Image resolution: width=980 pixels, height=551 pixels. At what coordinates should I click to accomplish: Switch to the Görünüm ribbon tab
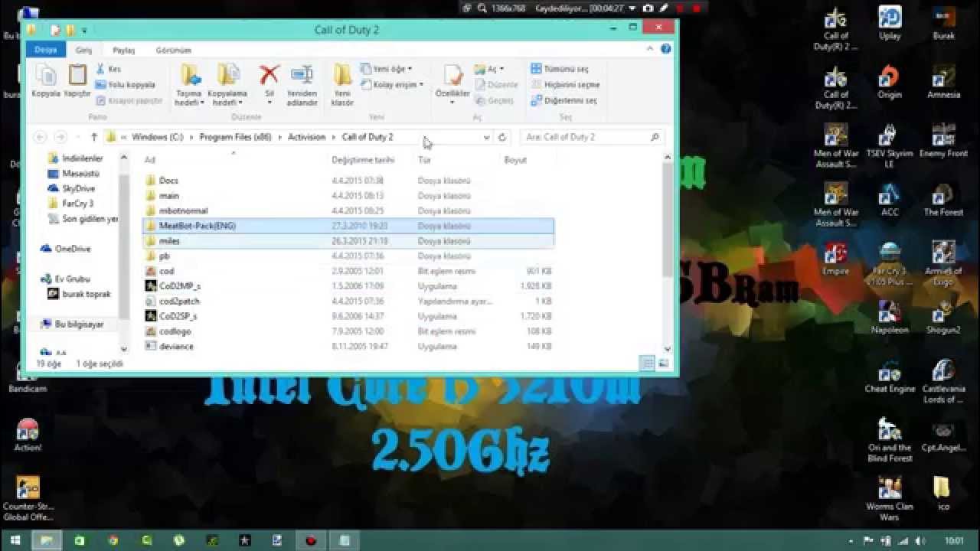pos(174,51)
